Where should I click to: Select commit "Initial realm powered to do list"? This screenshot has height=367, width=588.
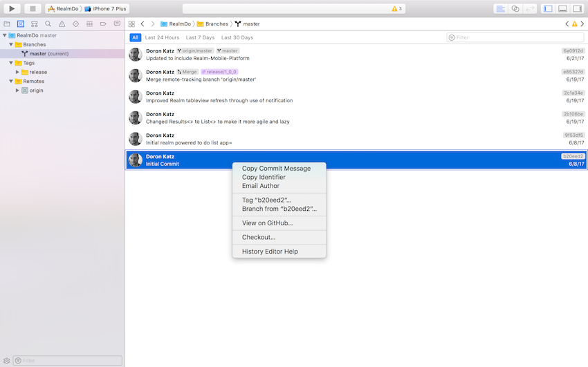point(356,139)
